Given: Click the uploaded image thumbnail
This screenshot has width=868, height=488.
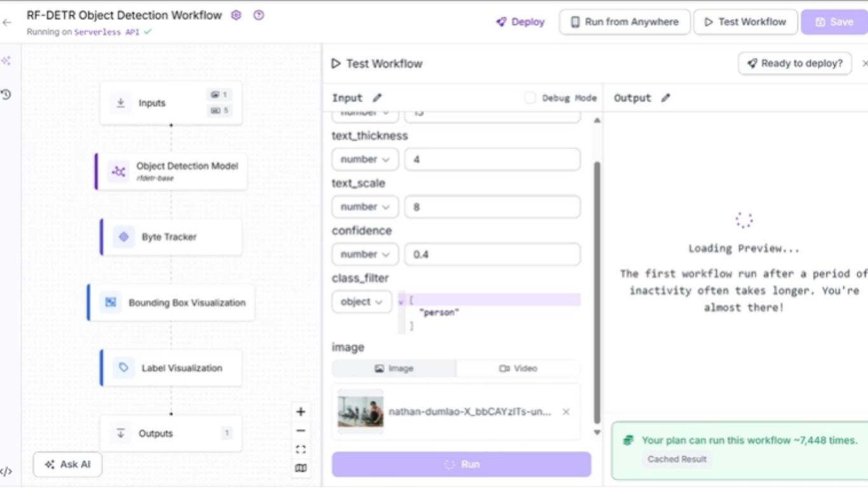Looking at the screenshot, I should pos(360,411).
